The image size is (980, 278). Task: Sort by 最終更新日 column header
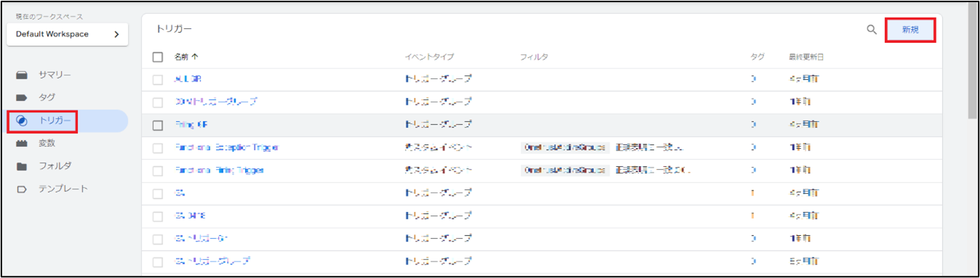click(806, 57)
